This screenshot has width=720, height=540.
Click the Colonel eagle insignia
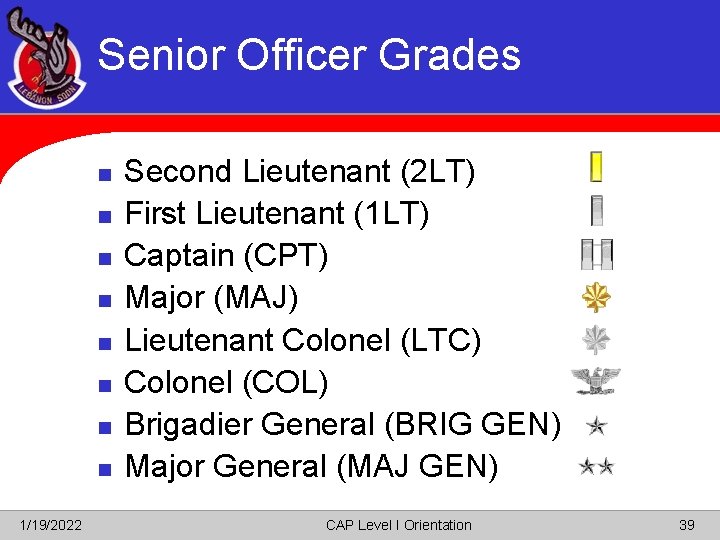click(596, 381)
